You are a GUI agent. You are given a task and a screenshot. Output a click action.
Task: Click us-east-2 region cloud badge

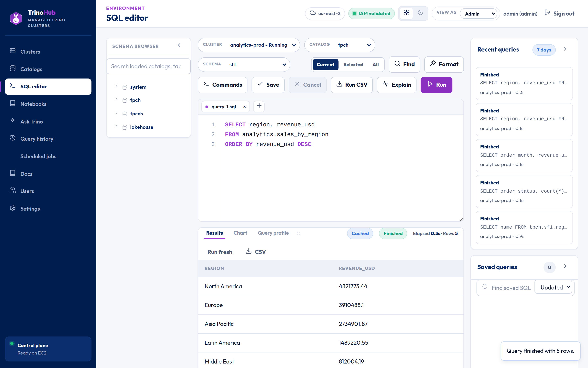point(325,14)
